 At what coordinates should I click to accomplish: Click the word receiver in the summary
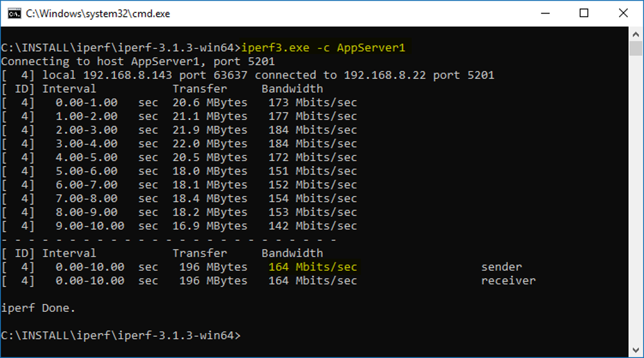[x=508, y=280]
